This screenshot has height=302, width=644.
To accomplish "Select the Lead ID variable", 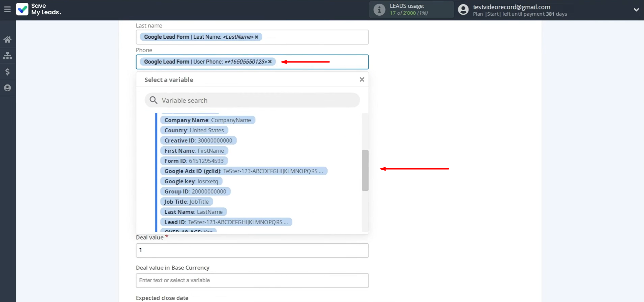I will coord(226,222).
